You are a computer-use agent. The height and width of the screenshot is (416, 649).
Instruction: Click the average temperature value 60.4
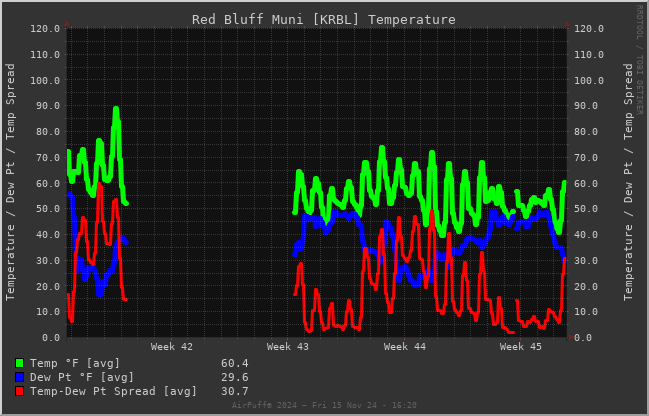[x=235, y=363]
